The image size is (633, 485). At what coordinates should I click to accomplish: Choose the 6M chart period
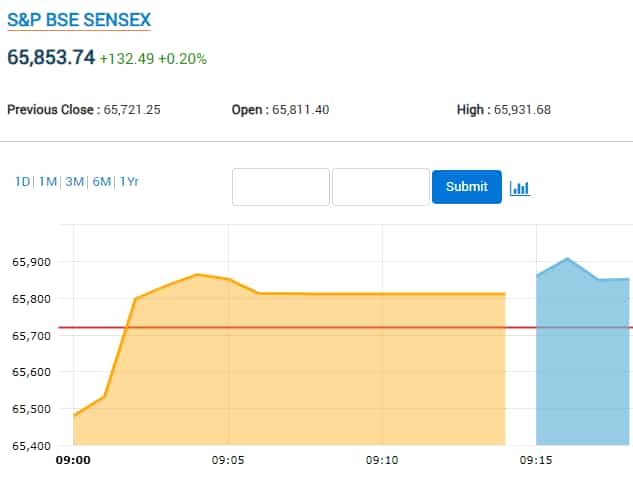point(101,182)
